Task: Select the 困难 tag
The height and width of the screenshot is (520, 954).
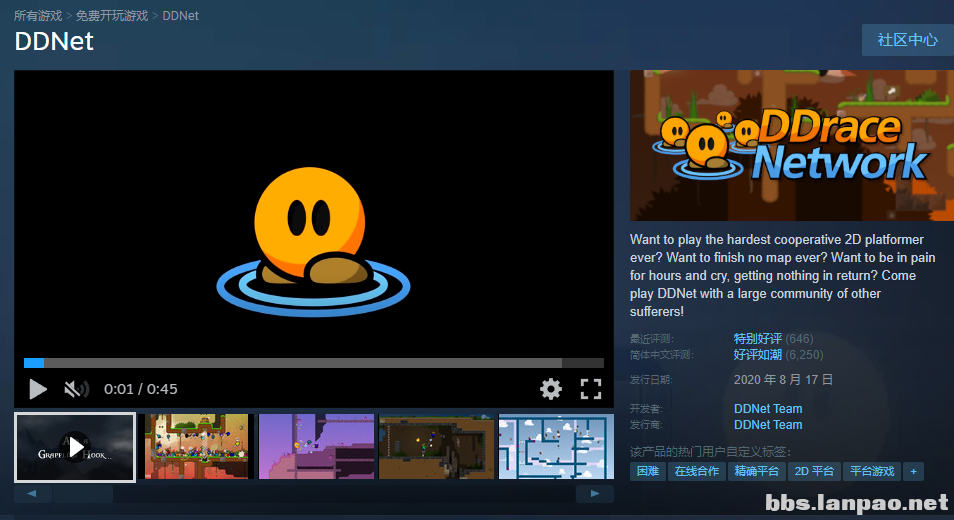Action: click(648, 471)
